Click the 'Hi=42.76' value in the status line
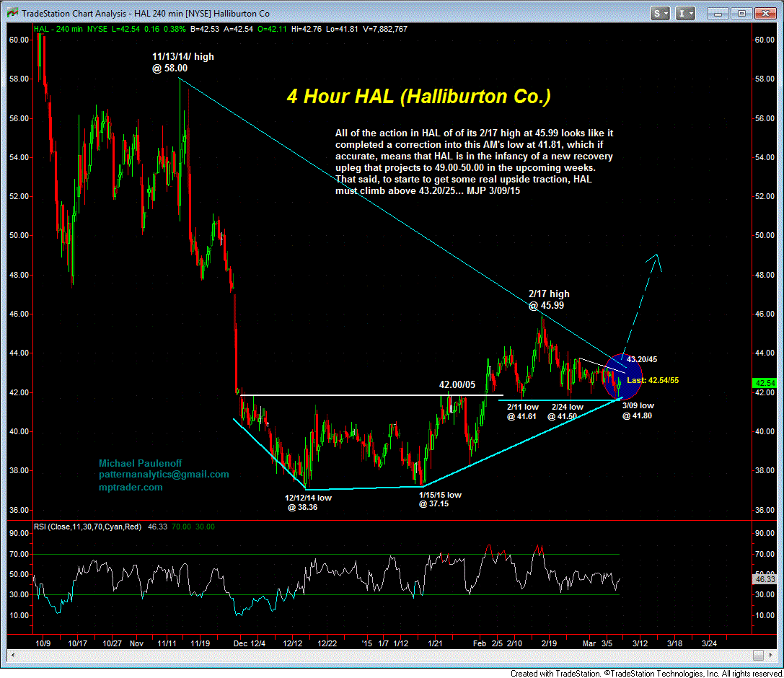 306,29
